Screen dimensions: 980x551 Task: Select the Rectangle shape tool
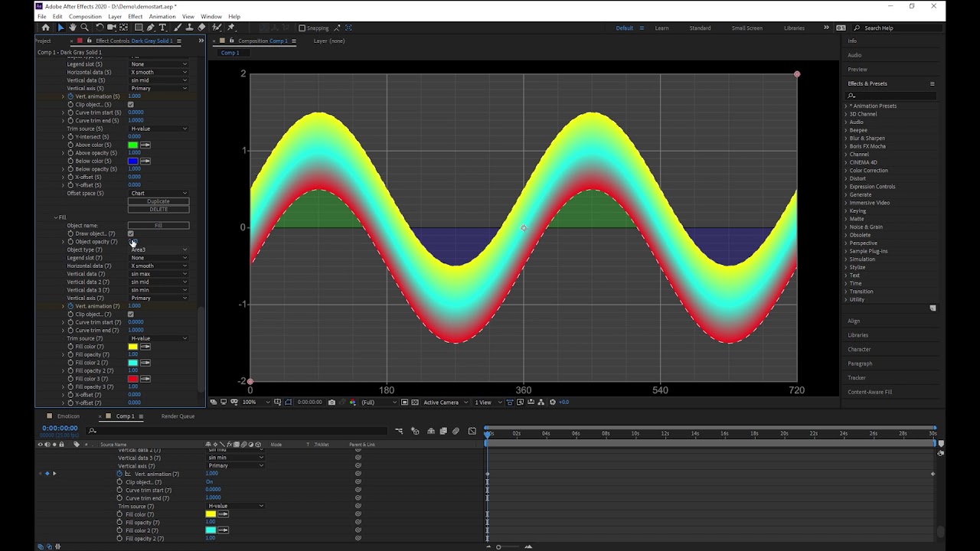click(139, 28)
